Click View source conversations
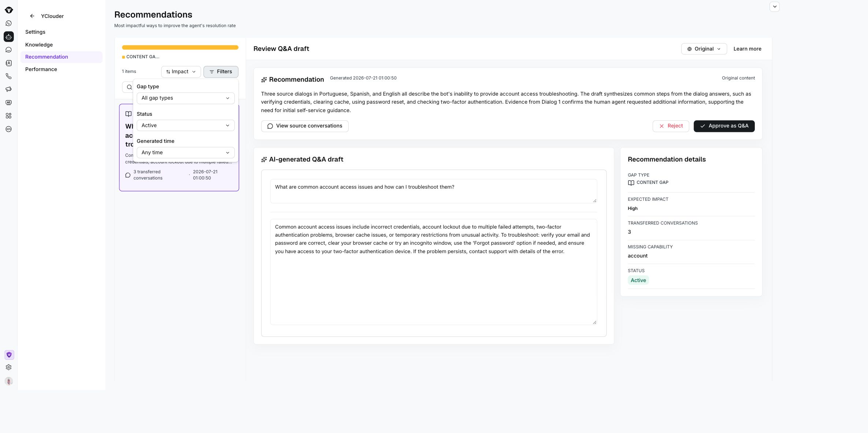 coord(305,126)
